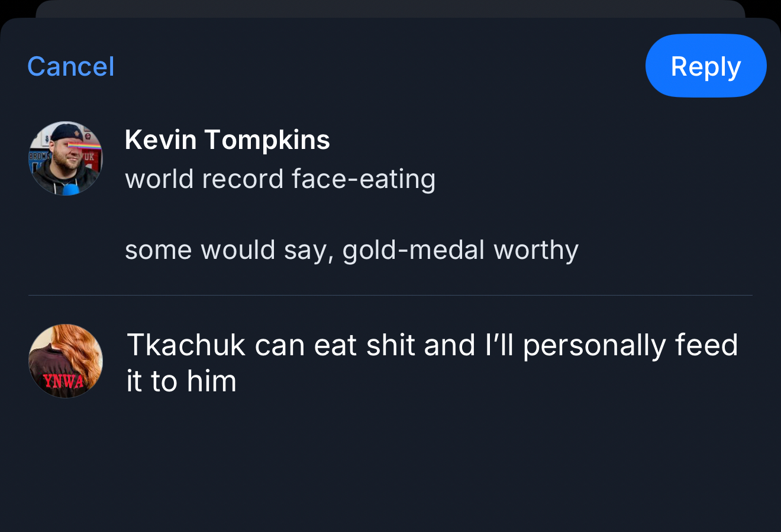Click the word "face-eating" in the post
The width and height of the screenshot is (781, 532).
(x=363, y=179)
